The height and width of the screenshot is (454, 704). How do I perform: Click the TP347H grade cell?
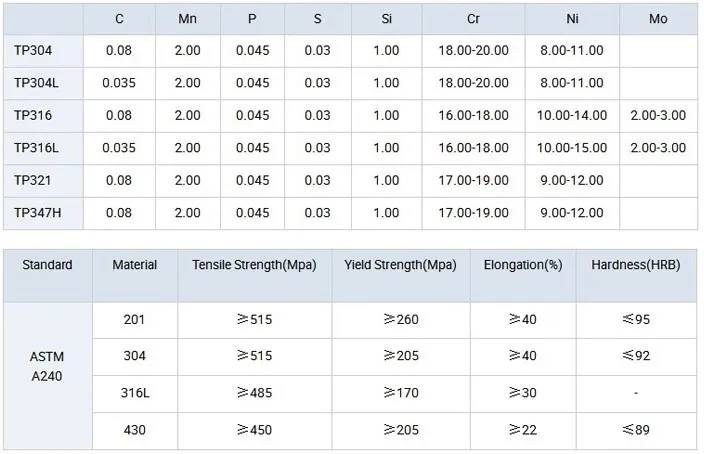tap(40, 212)
